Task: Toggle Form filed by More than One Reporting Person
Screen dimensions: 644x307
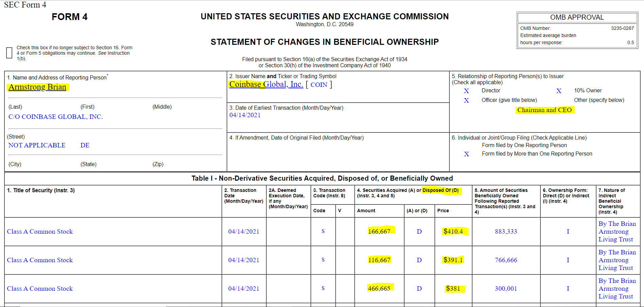Action: (466, 154)
